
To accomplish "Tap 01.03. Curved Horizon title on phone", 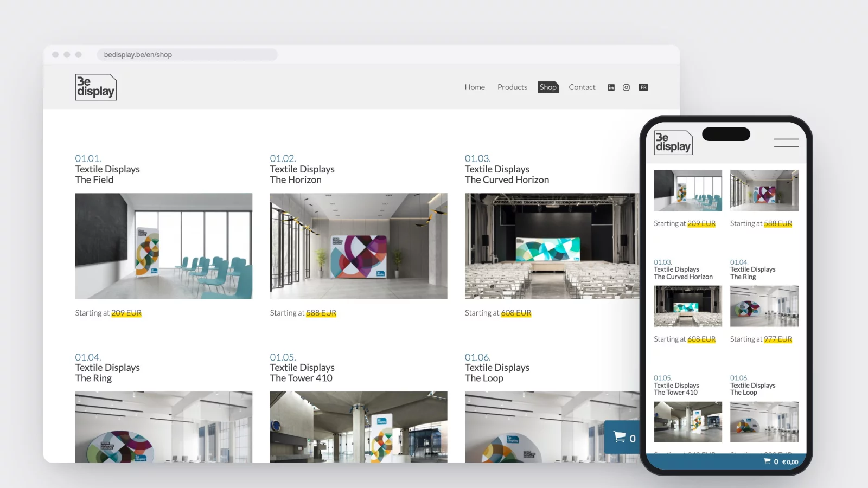I will click(684, 269).
